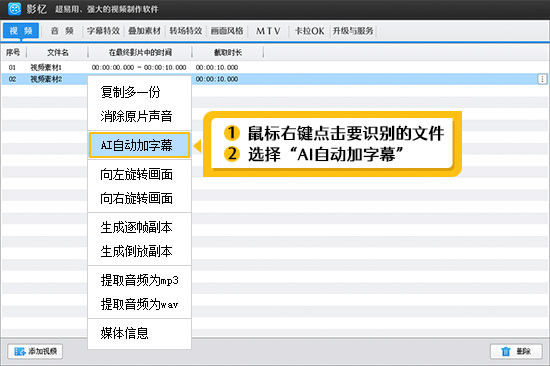
Task: Click the 序号 column header
Action: point(13,53)
